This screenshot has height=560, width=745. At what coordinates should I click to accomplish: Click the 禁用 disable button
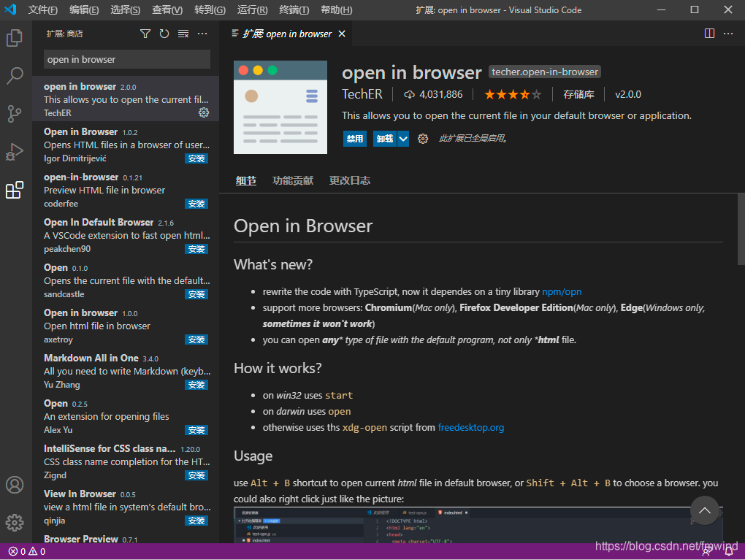point(354,139)
